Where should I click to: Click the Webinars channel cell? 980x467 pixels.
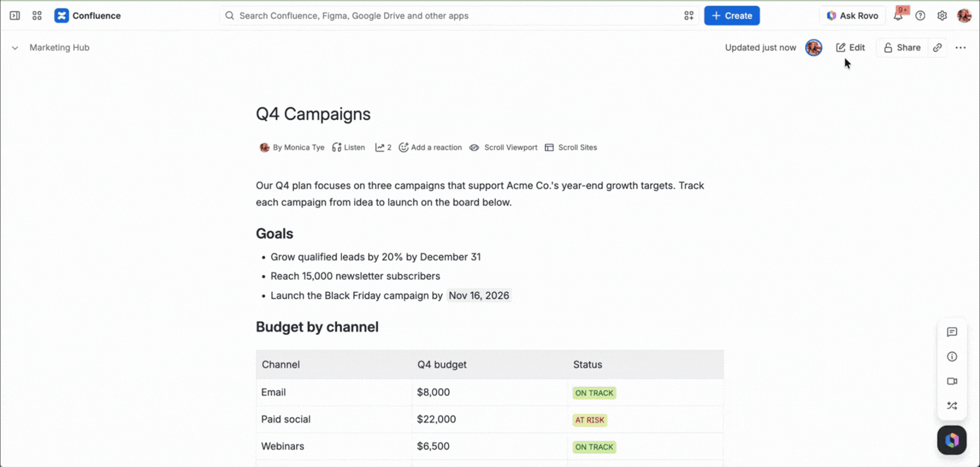[334, 447]
